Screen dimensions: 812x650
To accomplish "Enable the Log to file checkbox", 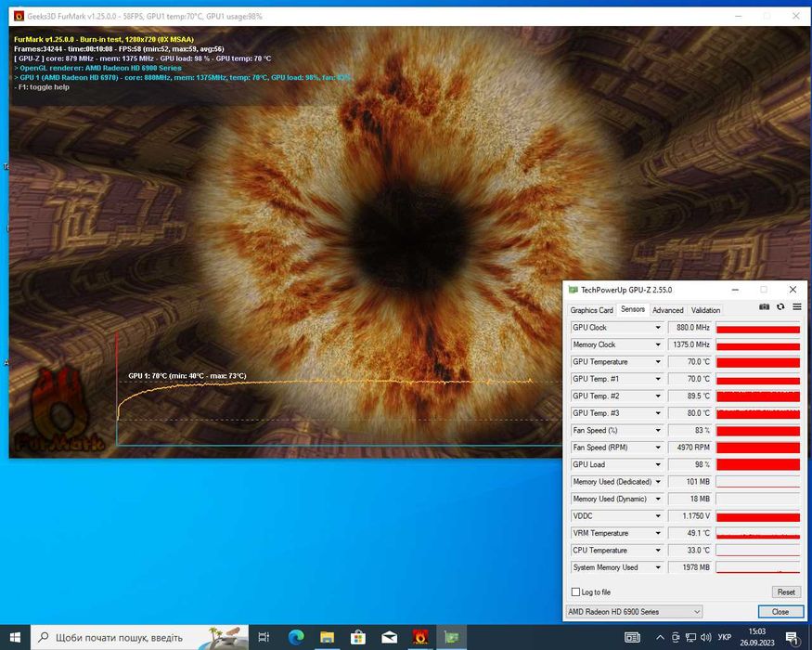I will click(x=575, y=591).
